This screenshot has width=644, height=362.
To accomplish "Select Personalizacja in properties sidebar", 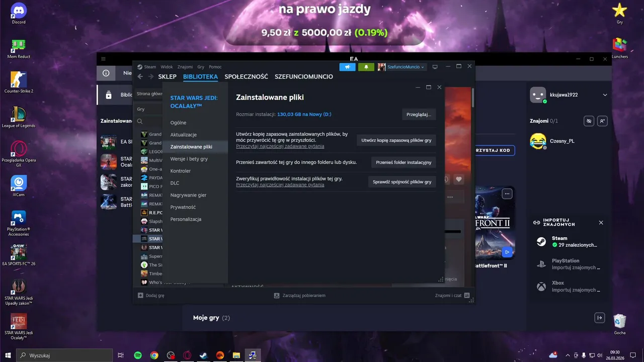I will coord(195,219).
